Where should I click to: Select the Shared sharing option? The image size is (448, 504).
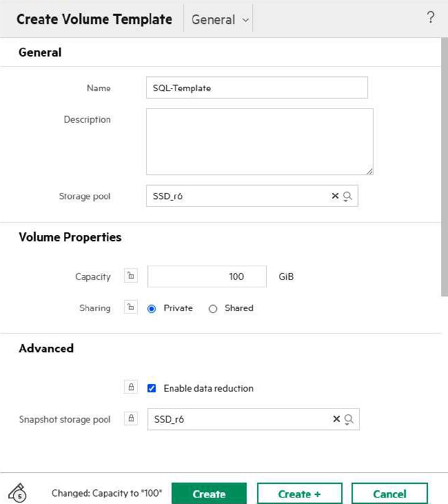(213, 309)
